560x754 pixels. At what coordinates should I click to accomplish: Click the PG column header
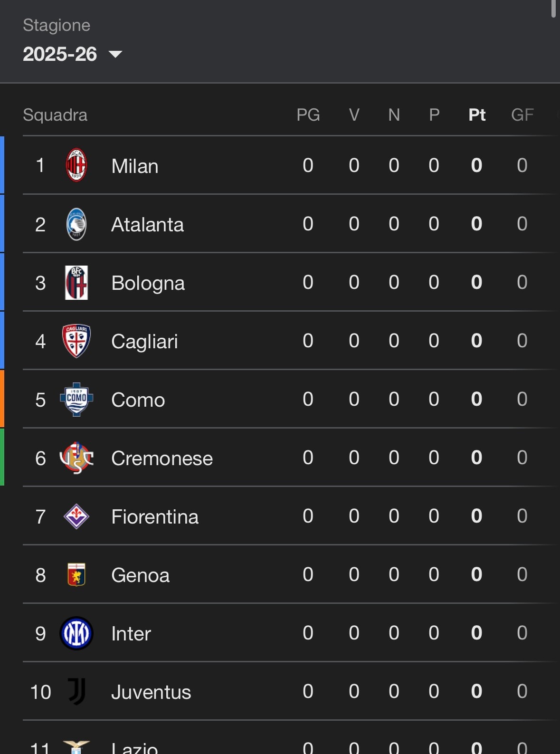tap(308, 115)
